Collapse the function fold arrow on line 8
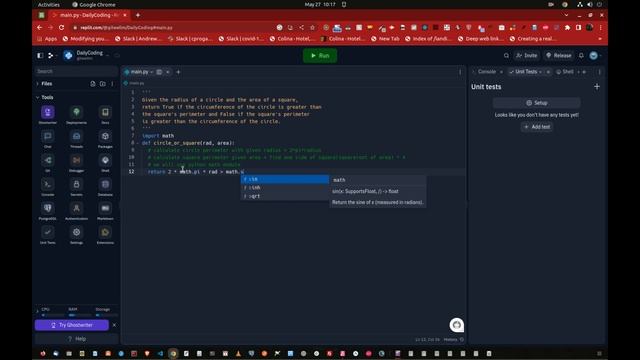This screenshot has width=640, height=360. pos(138,143)
